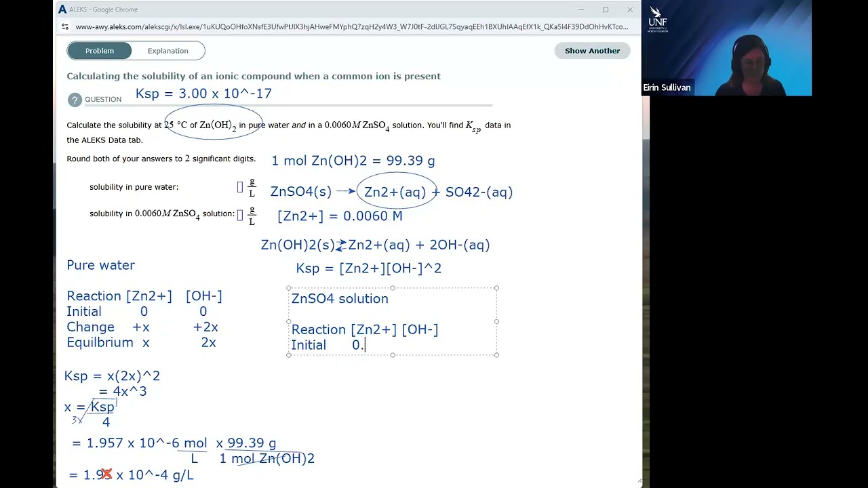
Task: Click the Show Another button
Action: 592,51
